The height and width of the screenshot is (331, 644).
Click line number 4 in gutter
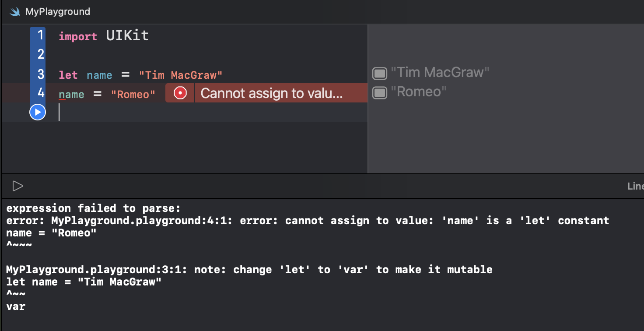(x=41, y=93)
